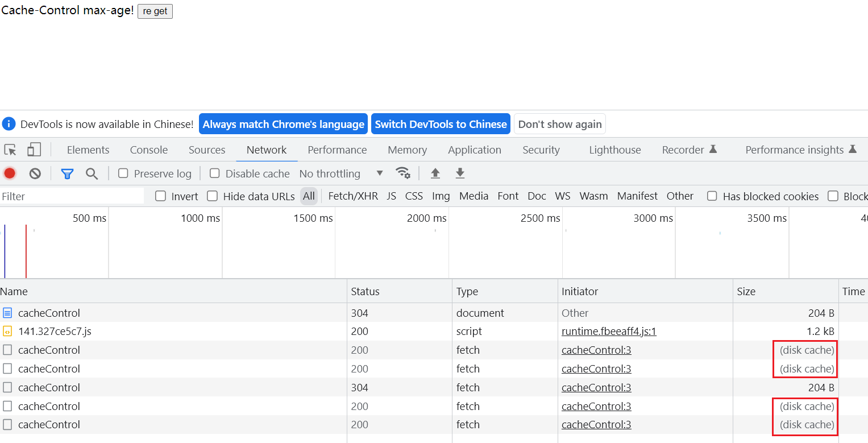Toggle the network filter funnel icon
The width and height of the screenshot is (868, 443).
67,173
